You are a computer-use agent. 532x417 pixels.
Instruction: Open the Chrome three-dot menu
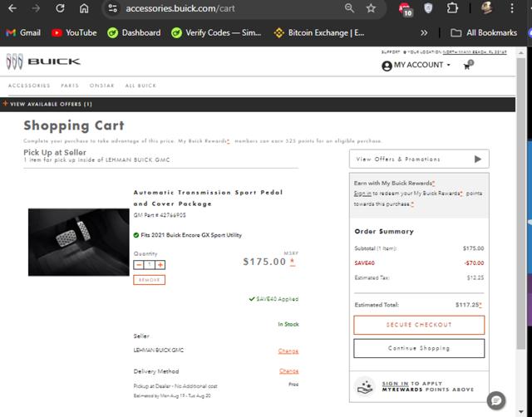point(512,8)
